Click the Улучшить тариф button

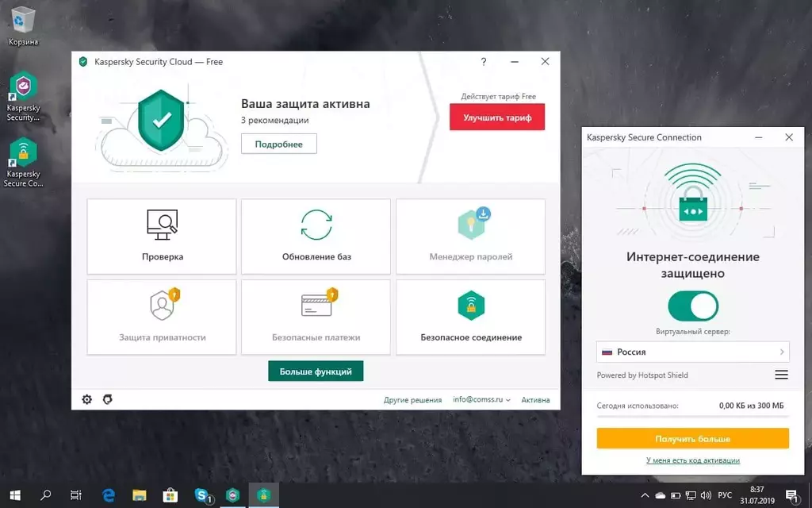pos(497,117)
